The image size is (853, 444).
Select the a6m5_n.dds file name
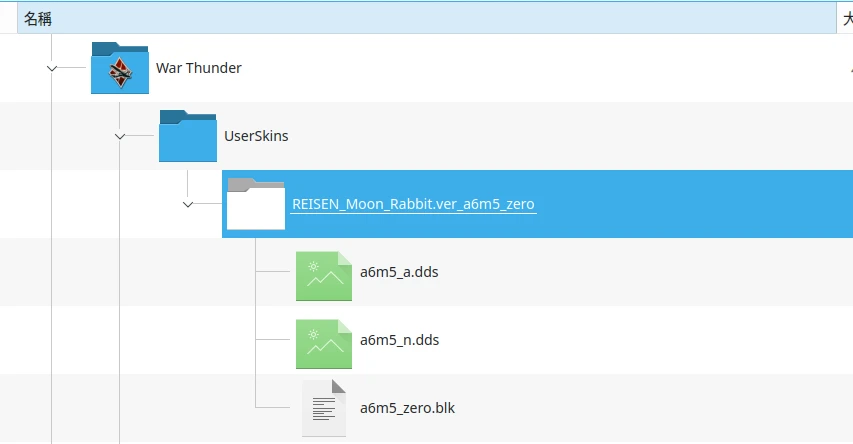click(399, 340)
